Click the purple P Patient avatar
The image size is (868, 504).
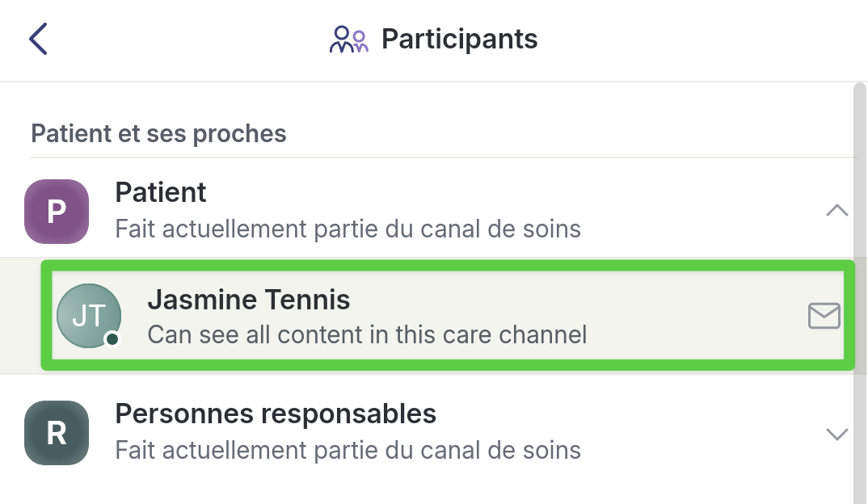(56, 211)
